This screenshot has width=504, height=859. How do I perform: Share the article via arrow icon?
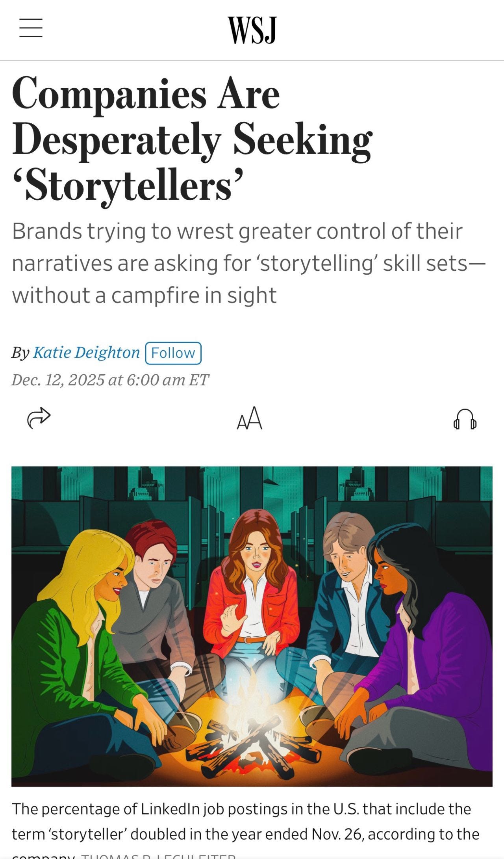tap(39, 418)
